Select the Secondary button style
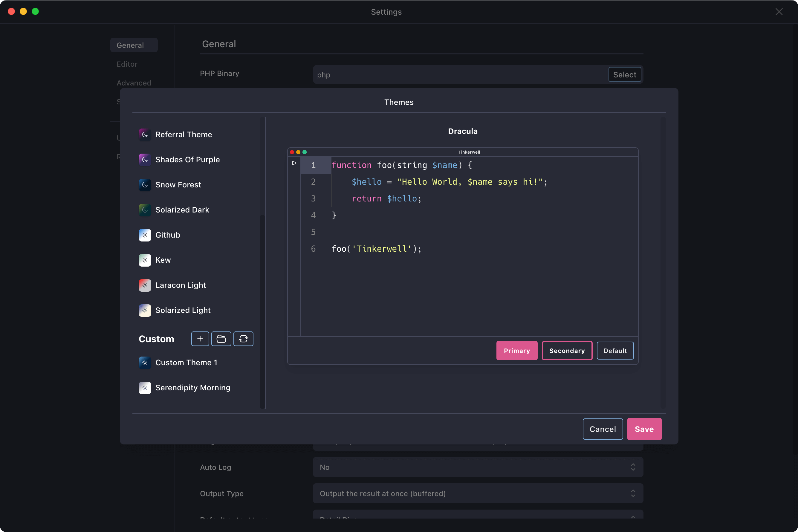 pos(566,350)
